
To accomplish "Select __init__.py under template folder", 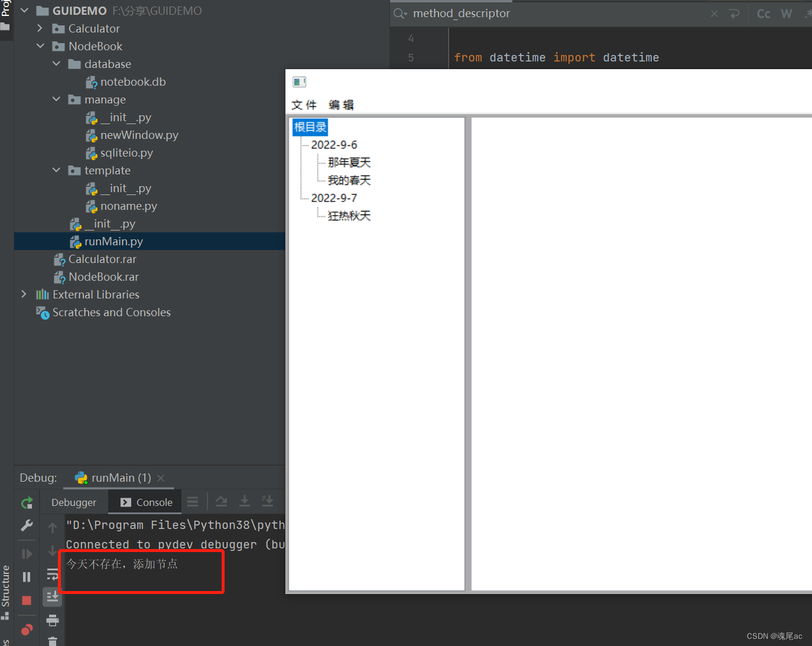I will (118, 188).
